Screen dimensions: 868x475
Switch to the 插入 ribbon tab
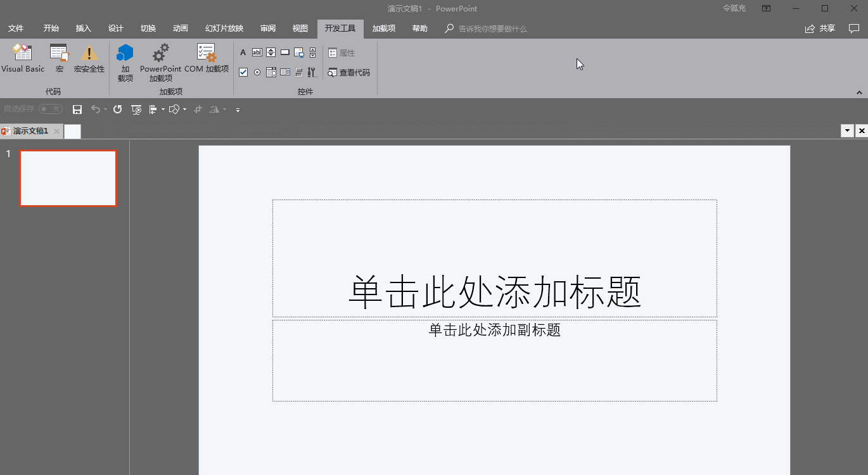[83, 28]
